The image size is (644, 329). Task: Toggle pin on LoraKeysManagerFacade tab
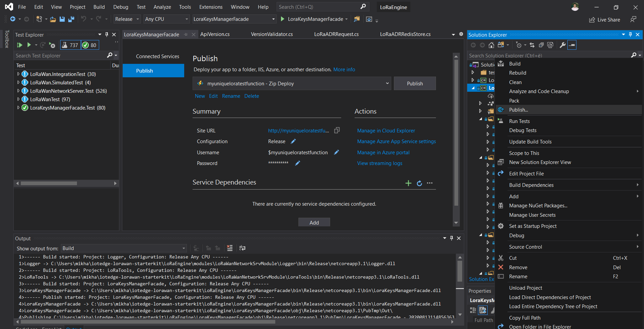point(186,34)
